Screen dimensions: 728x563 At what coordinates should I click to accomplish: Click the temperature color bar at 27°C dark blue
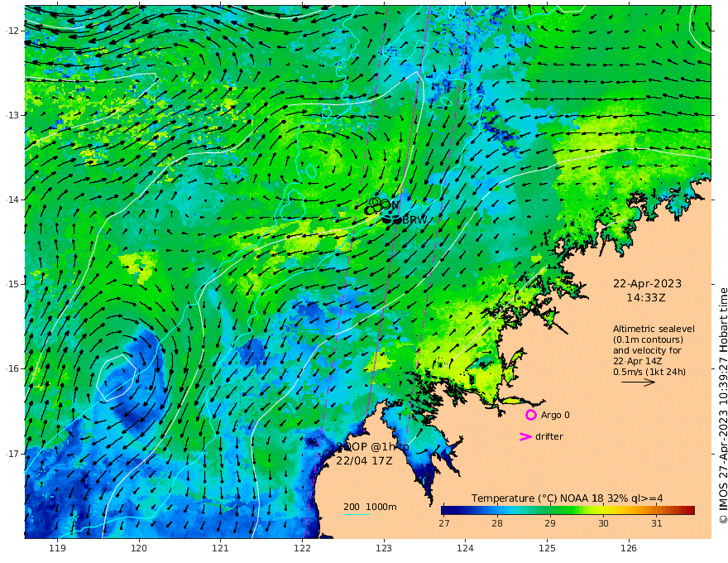point(446,511)
